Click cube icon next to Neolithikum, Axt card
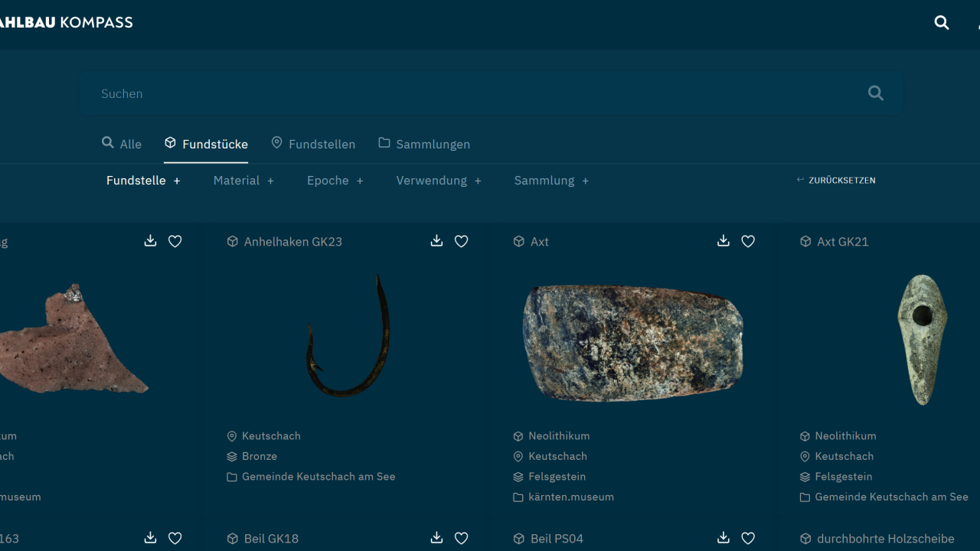The image size is (980, 551). pyautogui.click(x=518, y=436)
